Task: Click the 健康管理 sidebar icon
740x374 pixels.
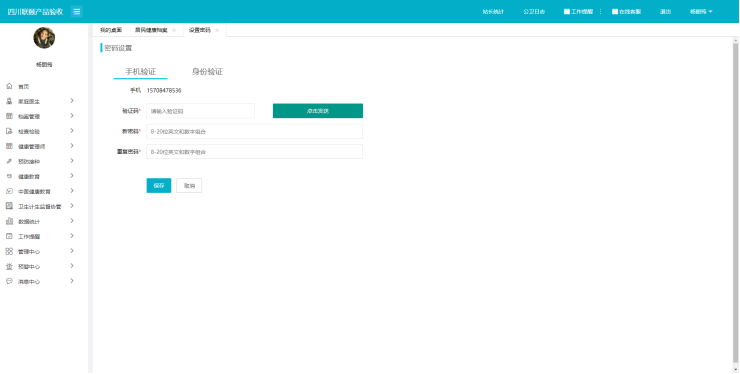Action: [x=9, y=146]
